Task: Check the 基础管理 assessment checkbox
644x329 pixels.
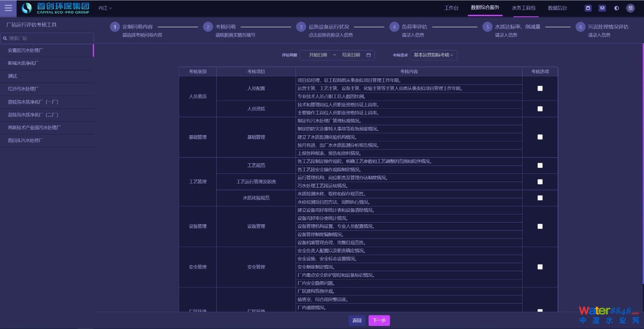Action: point(540,137)
